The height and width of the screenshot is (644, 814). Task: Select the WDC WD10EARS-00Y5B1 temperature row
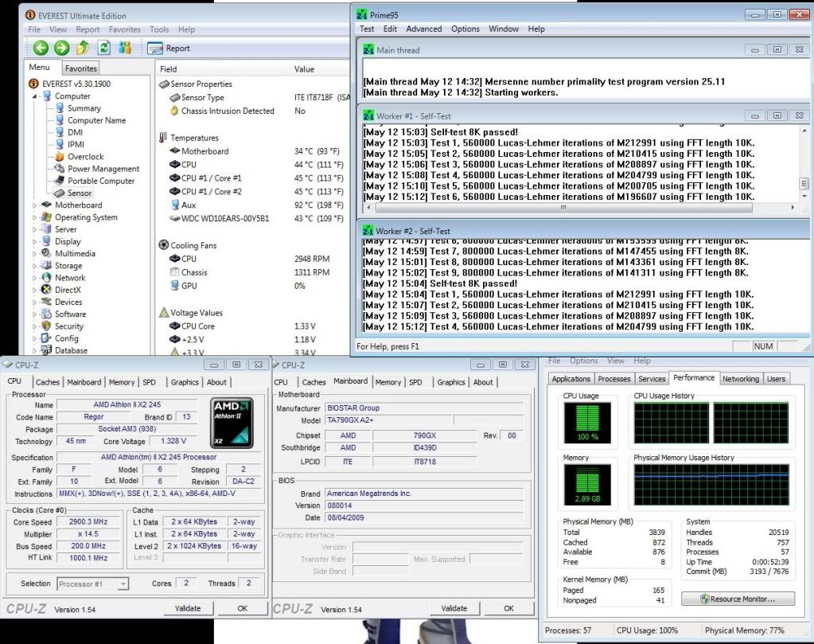pyautogui.click(x=256, y=219)
